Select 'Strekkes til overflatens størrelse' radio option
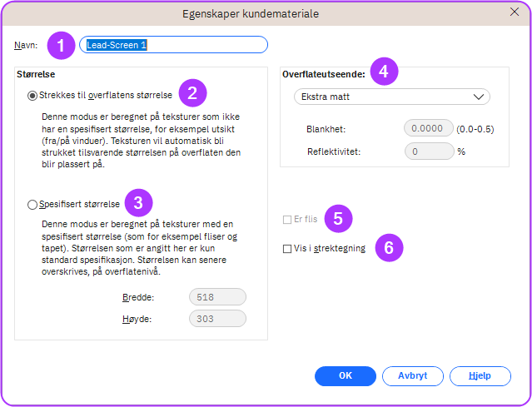This screenshot has width=532, height=407. coord(32,96)
